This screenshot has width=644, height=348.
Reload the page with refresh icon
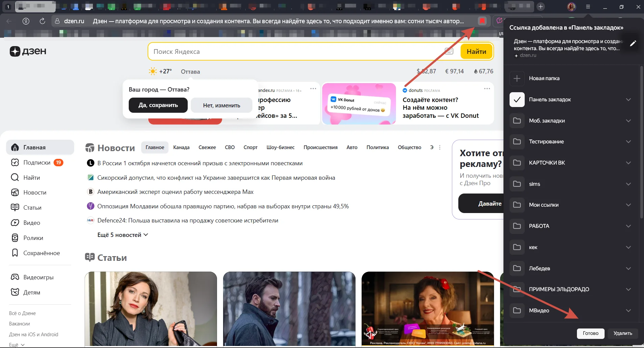(x=42, y=21)
